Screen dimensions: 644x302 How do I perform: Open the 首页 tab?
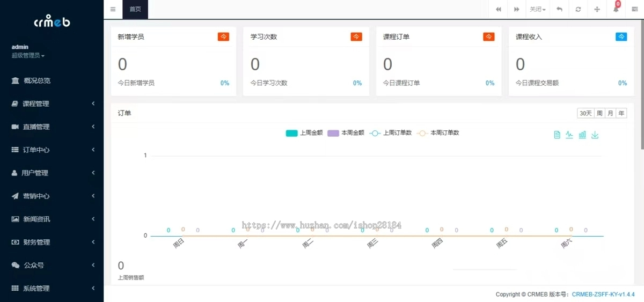pyautogui.click(x=135, y=9)
